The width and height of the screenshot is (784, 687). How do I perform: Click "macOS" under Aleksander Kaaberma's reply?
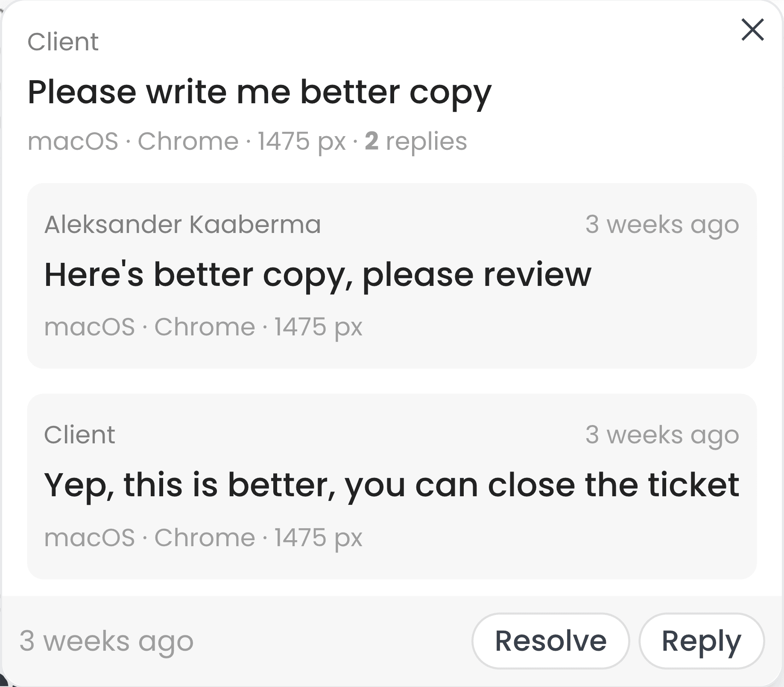[90, 327]
